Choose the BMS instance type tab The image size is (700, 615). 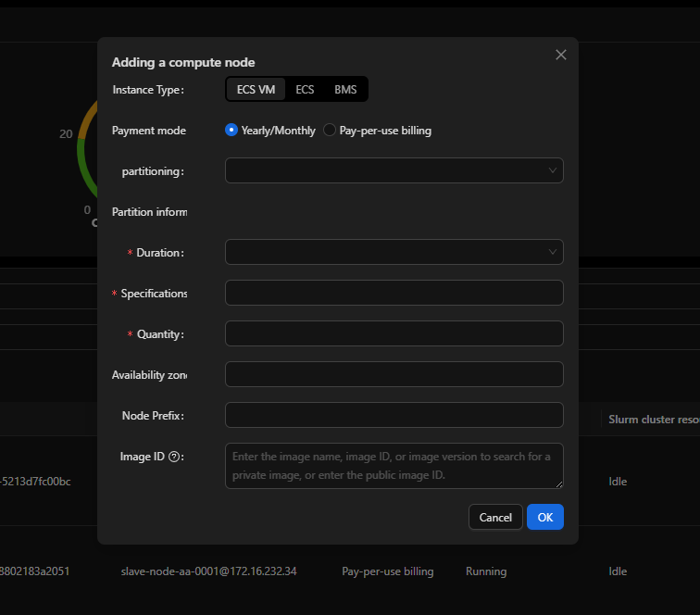pos(345,89)
